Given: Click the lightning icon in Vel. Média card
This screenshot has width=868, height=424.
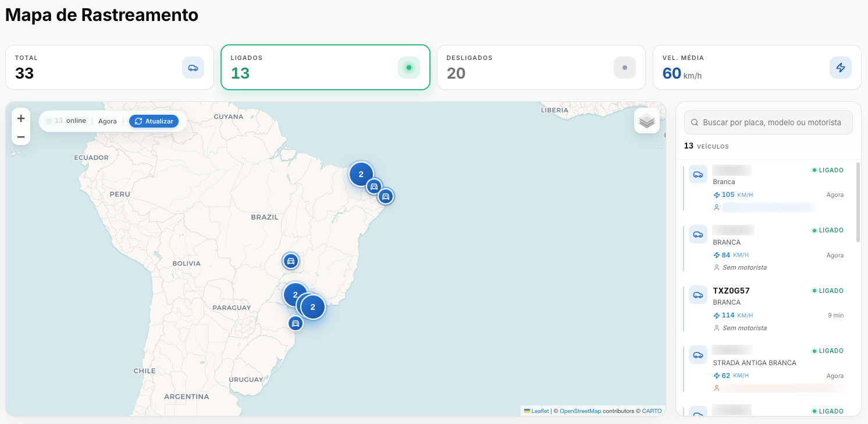Looking at the screenshot, I should point(840,68).
